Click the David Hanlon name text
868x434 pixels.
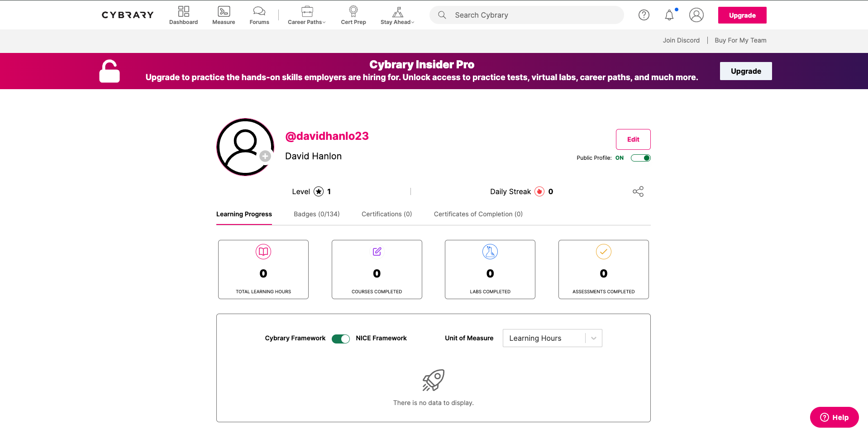313,156
